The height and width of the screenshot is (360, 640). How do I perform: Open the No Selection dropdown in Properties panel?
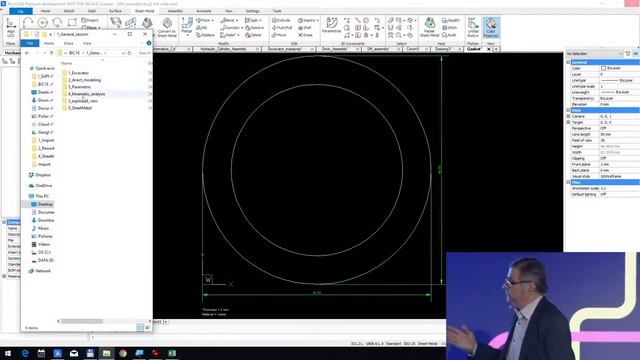(594, 53)
